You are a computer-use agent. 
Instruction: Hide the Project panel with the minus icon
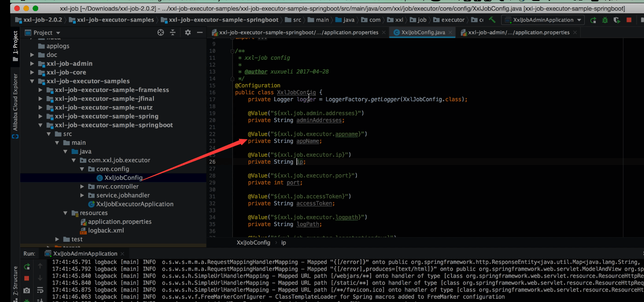coord(200,33)
